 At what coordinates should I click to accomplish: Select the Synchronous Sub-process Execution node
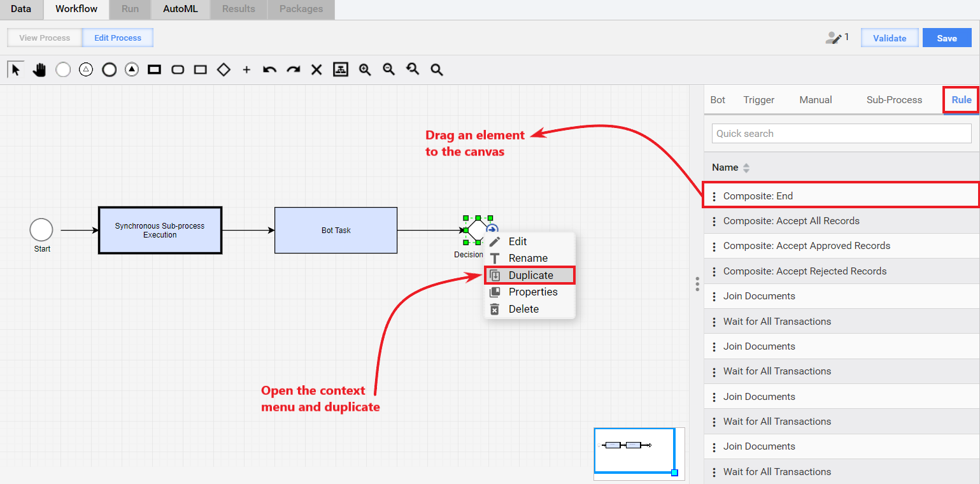click(x=160, y=230)
